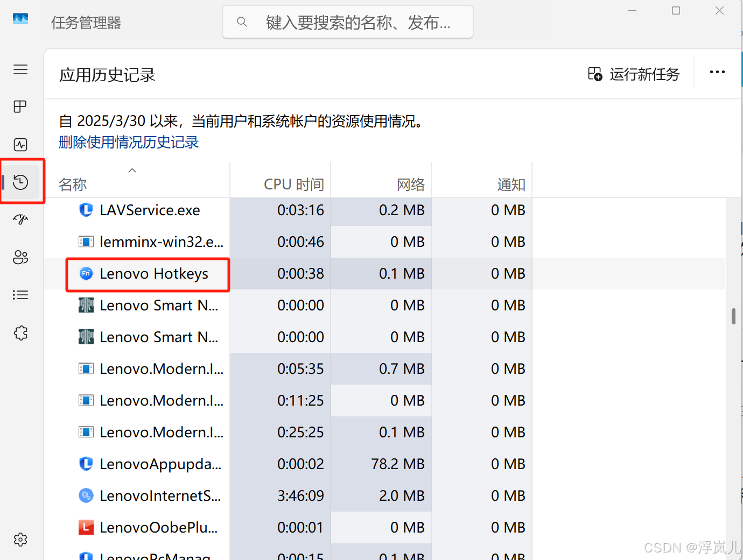The image size is (743, 560).
Task: Click the lemminx-win32 process icon
Action: click(x=86, y=242)
